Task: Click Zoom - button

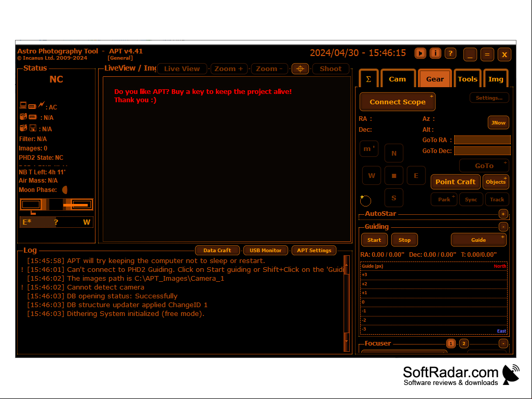Action: coord(269,69)
